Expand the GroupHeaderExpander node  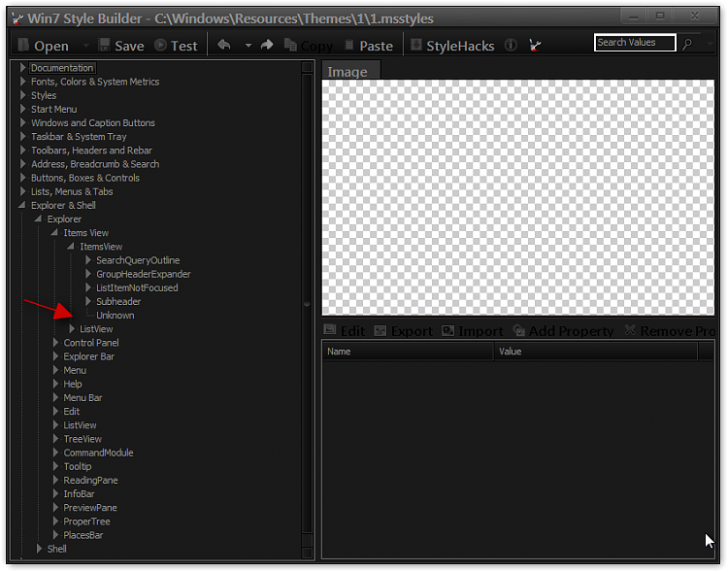87,274
